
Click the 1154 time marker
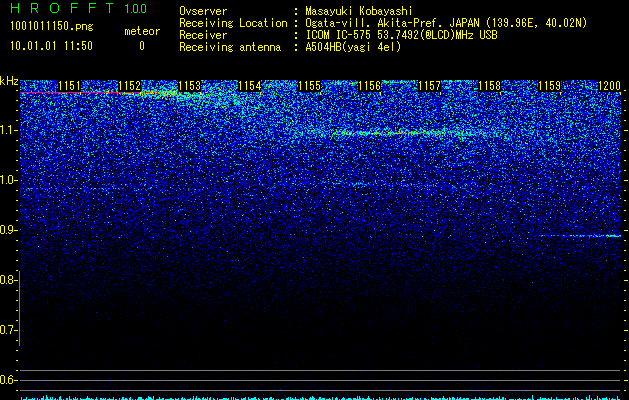point(250,86)
